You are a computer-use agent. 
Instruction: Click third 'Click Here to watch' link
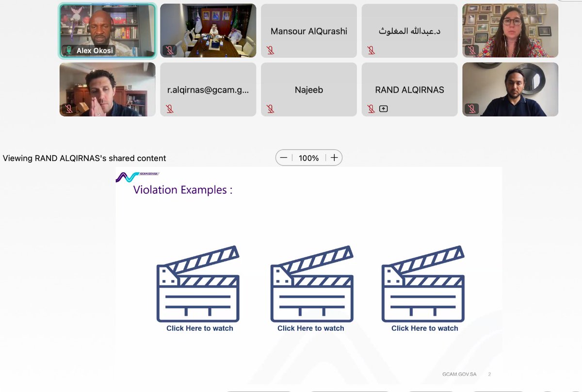click(425, 328)
